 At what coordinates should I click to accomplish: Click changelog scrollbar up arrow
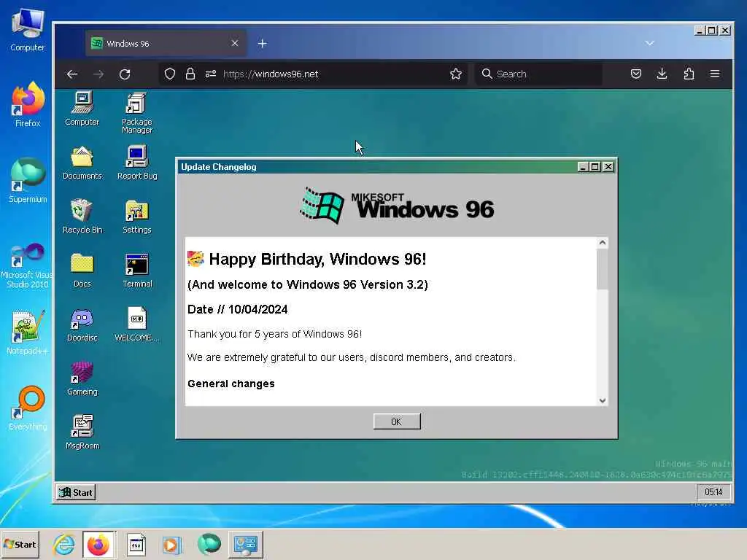[x=603, y=243]
